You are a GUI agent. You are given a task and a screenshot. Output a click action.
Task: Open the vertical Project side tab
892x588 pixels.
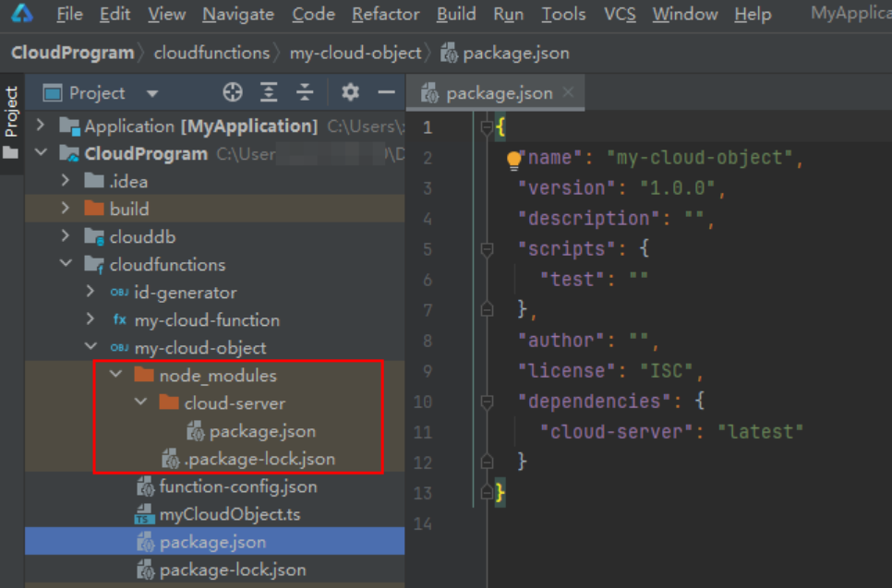pyautogui.click(x=11, y=112)
